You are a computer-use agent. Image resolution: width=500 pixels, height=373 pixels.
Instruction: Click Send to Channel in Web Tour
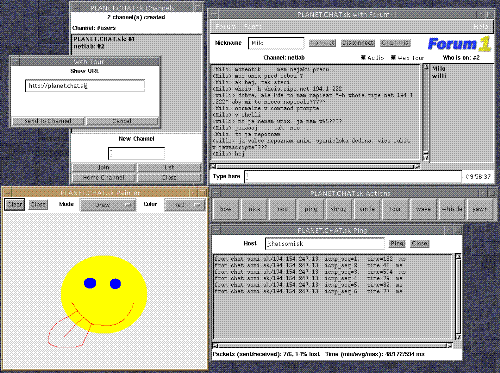click(48, 121)
